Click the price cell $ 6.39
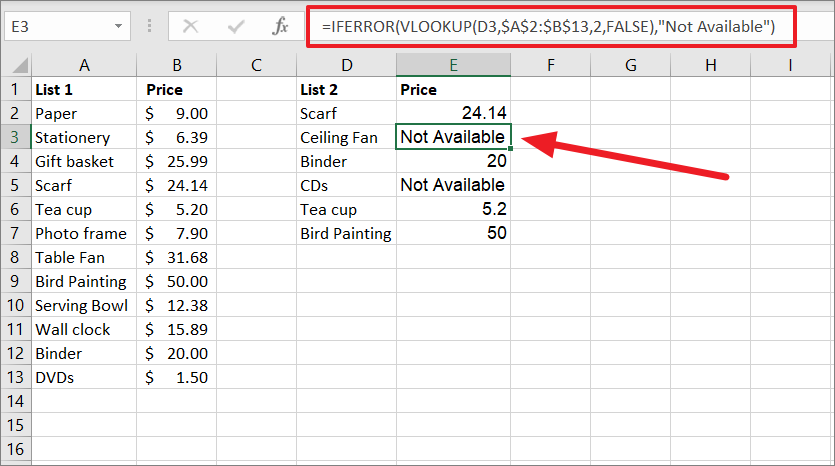The image size is (835, 466). pos(177,137)
